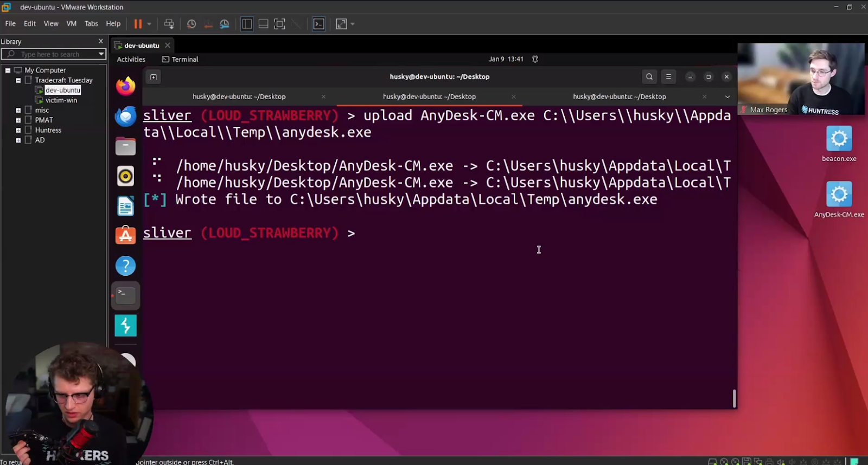The width and height of the screenshot is (868, 465).
Task: Select the PMAT folder label
Action: [x=44, y=120]
